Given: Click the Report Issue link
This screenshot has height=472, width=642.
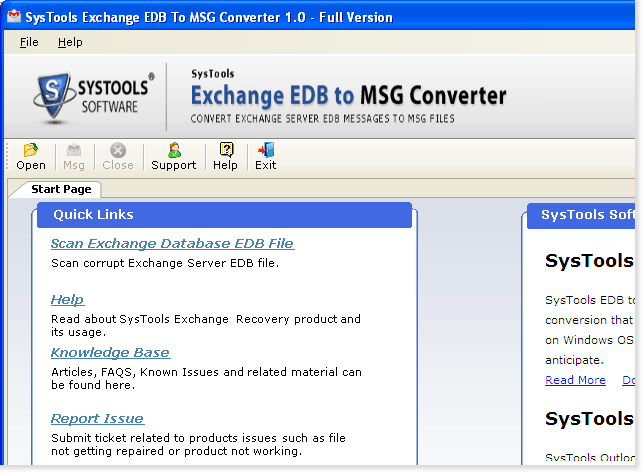Looking at the screenshot, I should pos(97,418).
